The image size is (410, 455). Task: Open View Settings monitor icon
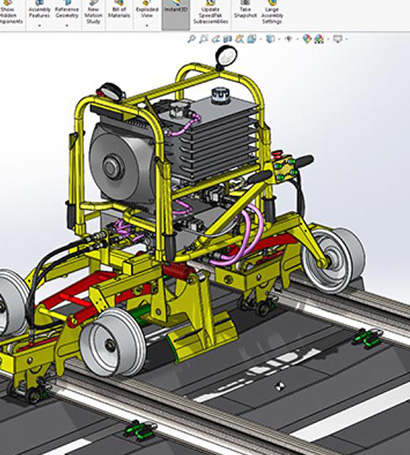point(338,39)
